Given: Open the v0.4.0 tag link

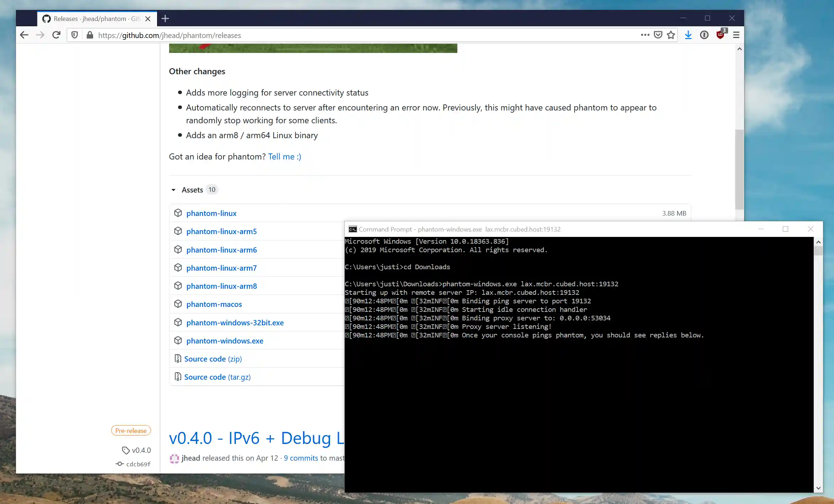Looking at the screenshot, I should pyautogui.click(x=141, y=450).
